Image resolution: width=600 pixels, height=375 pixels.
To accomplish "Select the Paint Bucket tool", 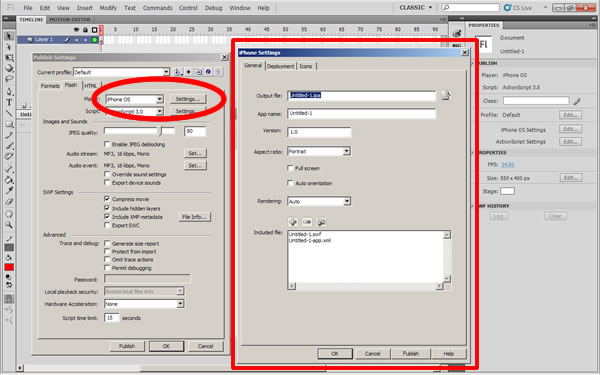I will click(x=9, y=180).
